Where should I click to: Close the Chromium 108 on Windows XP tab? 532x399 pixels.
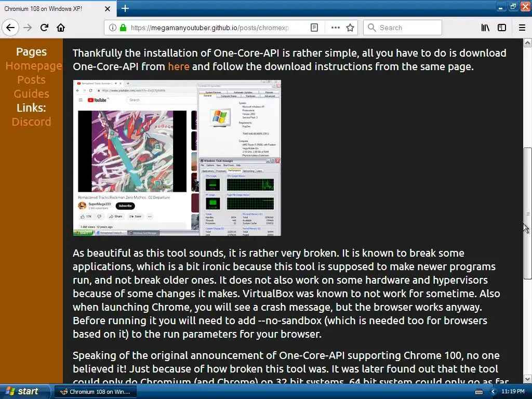coord(107,8)
